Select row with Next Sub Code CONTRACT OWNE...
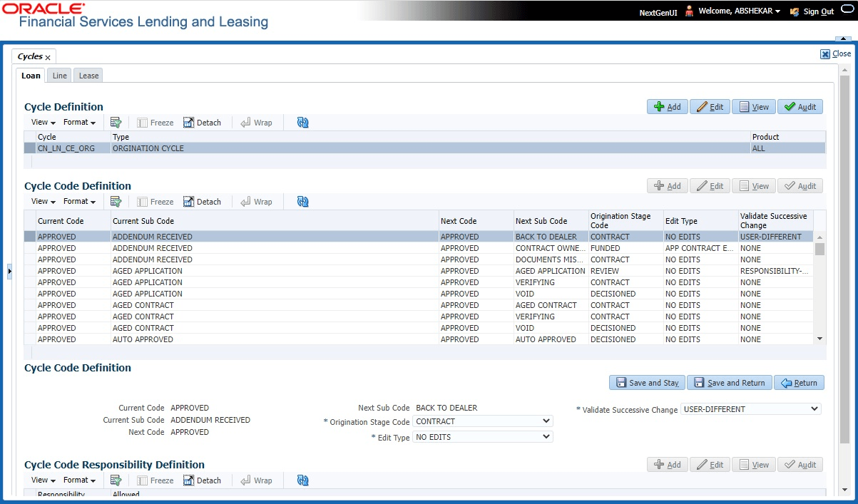Screen dimensions: 858x504 (419, 248)
